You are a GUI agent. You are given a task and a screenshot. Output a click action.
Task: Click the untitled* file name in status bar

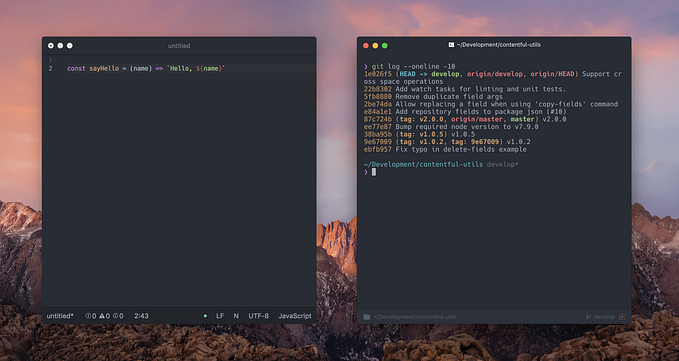tap(60, 316)
